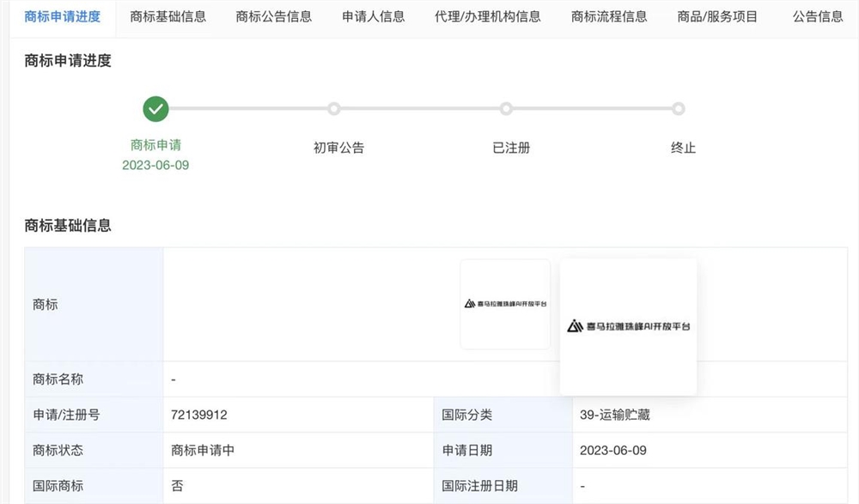Viewport: 859px width, 504px height.
Task: Click the 39-运输贮藏 classification text
Action: [x=615, y=414]
